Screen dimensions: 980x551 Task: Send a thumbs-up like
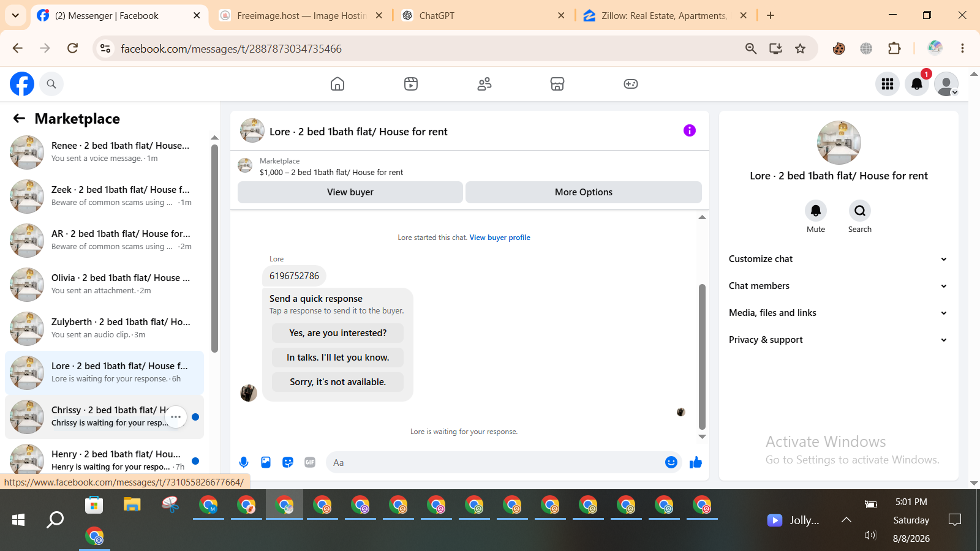tap(696, 462)
